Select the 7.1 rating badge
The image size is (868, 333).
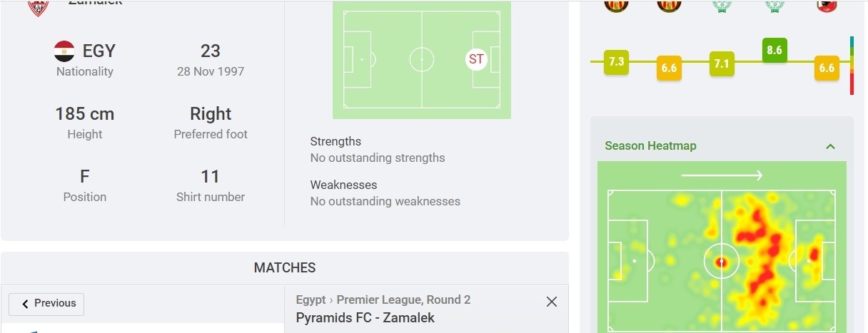(x=722, y=64)
